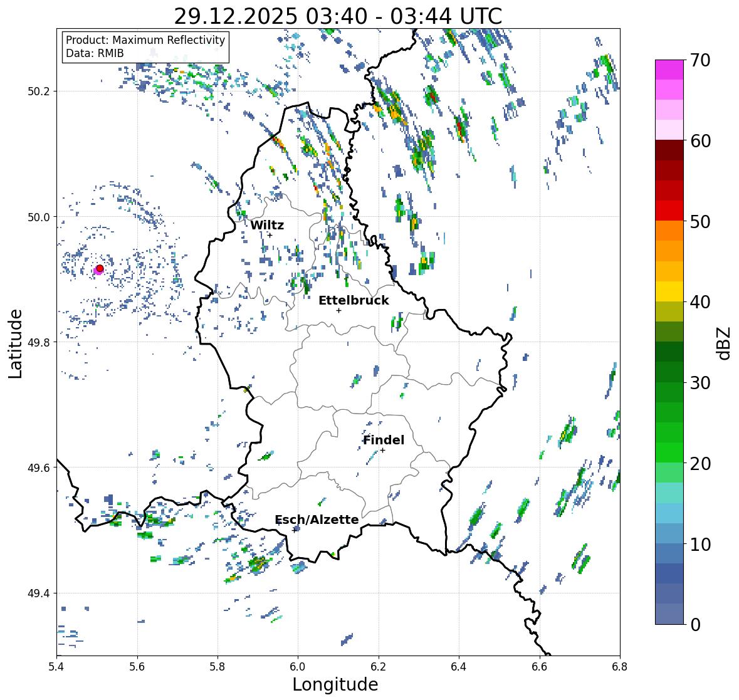Pick the orange 50 dBZ color band
The height and width of the screenshot is (700, 739).
(x=669, y=231)
